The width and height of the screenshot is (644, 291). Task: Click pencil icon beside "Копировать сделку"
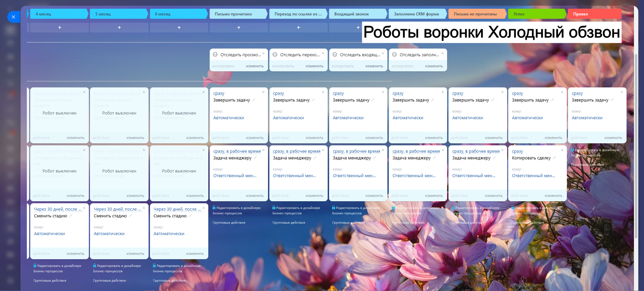point(554,158)
